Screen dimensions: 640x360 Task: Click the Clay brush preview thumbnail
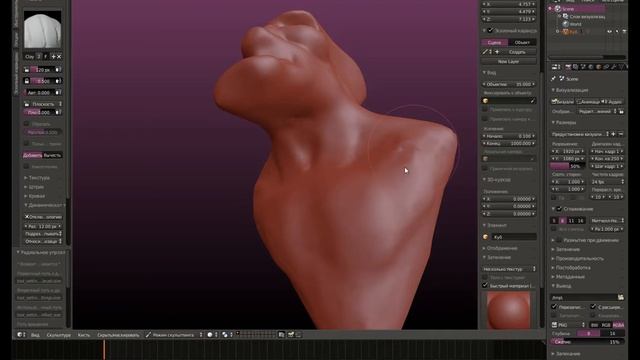click(x=42, y=29)
